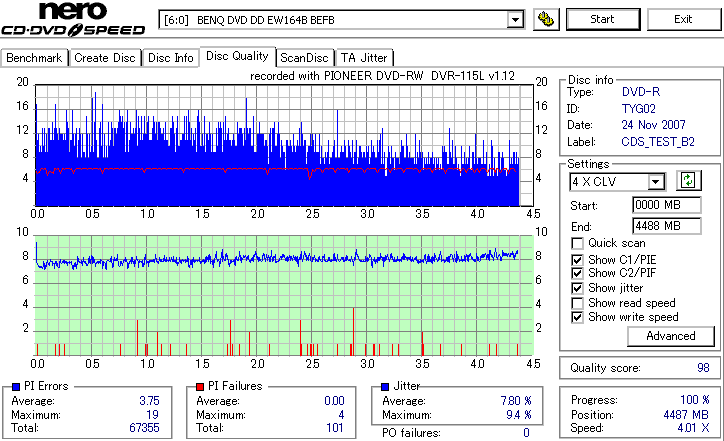Open the TA Jitter tab
This screenshot has height=441, width=724.
[x=364, y=58]
